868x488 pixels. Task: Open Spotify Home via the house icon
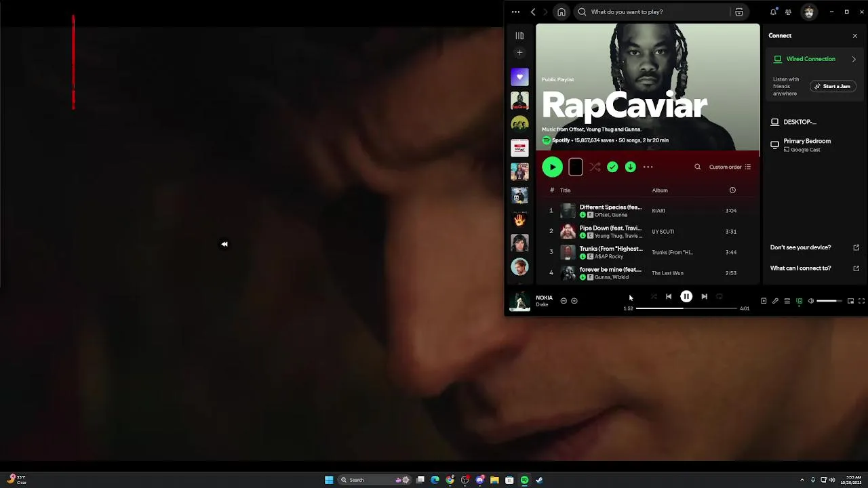pyautogui.click(x=561, y=12)
